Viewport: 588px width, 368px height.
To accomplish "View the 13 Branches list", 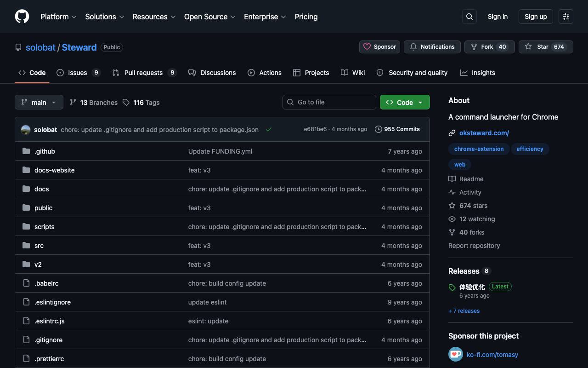I will point(94,103).
